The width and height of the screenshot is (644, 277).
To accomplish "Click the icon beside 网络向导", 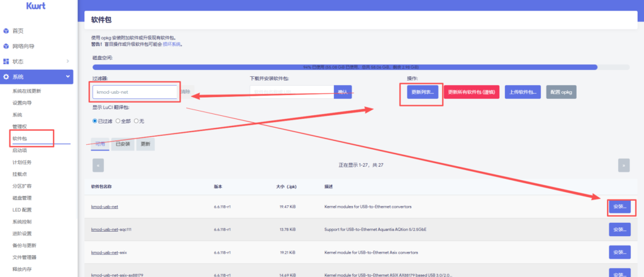I will pos(6,46).
